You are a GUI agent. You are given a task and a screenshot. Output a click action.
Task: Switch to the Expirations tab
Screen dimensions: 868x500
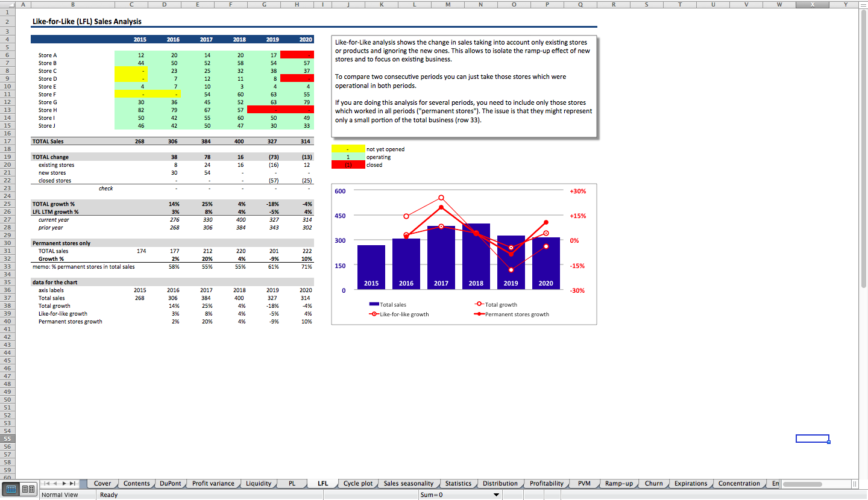(x=691, y=484)
